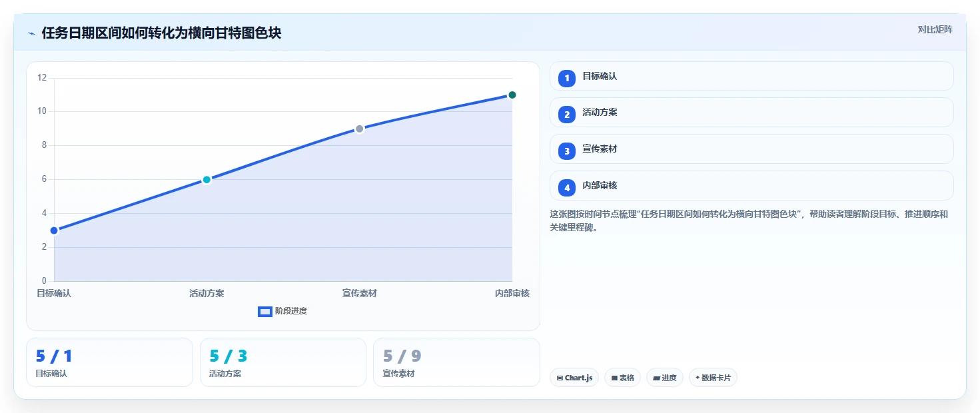This screenshot has width=980, height=413.
Task: Click the cyan data point at 活动方案
Action: [x=207, y=180]
